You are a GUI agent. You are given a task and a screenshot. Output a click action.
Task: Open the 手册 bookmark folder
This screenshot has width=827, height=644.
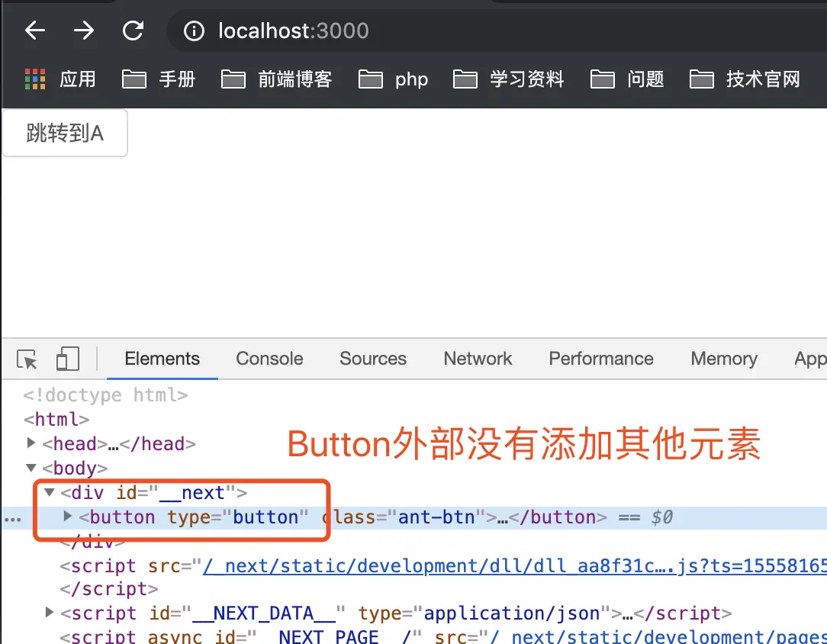[158, 79]
